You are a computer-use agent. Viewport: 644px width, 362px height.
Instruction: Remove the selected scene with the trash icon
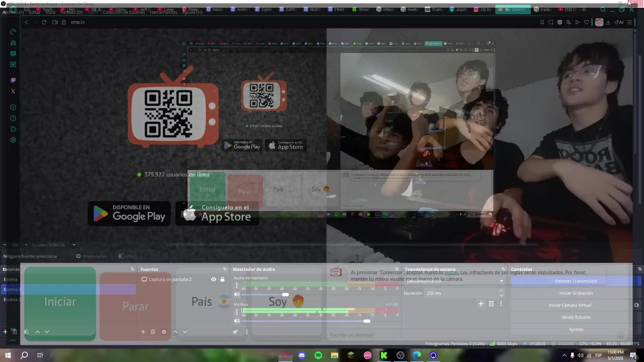(14, 332)
